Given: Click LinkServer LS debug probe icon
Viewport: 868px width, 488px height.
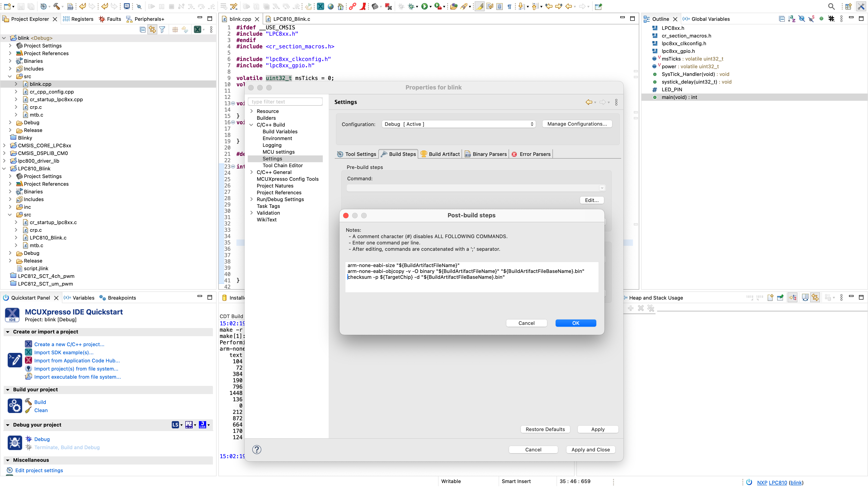Looking at the screenshot, I should pos(175,425).
